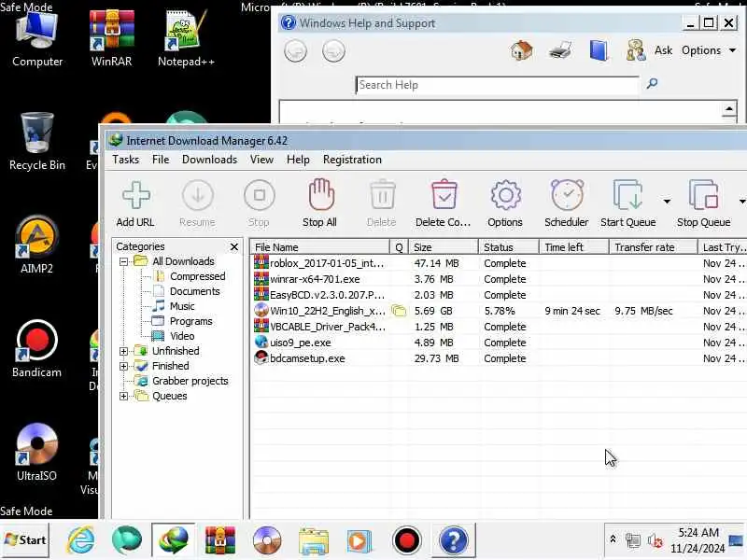Open Windows Explorer folder taskbar icon
The width and height of the screenshot is (747, 560).
click(314, 541)
